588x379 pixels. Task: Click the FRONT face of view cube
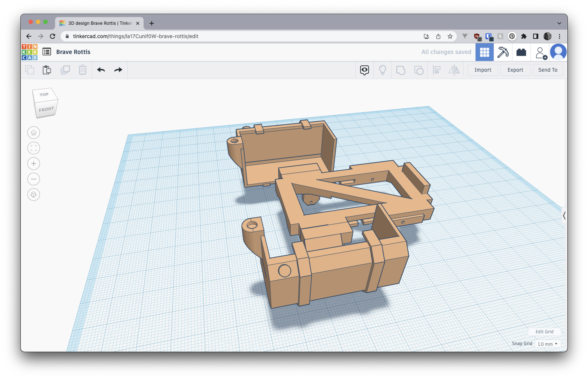(x=46, y=109)
